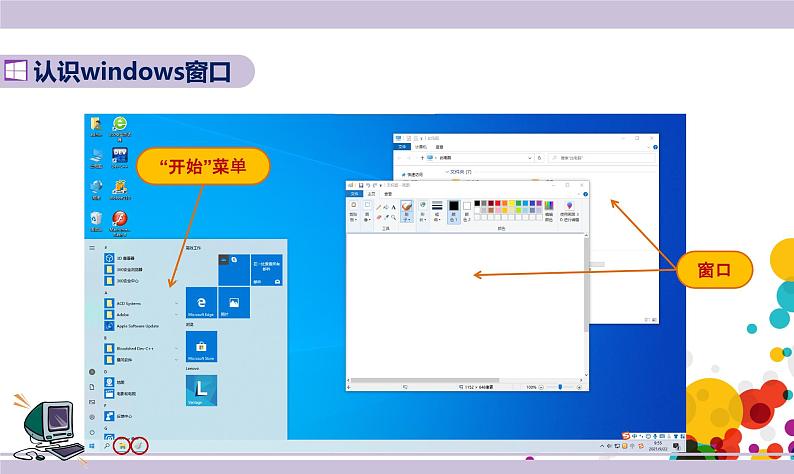
Task: Open the Lenovo Vantage tile
Action: click(202, 390)
